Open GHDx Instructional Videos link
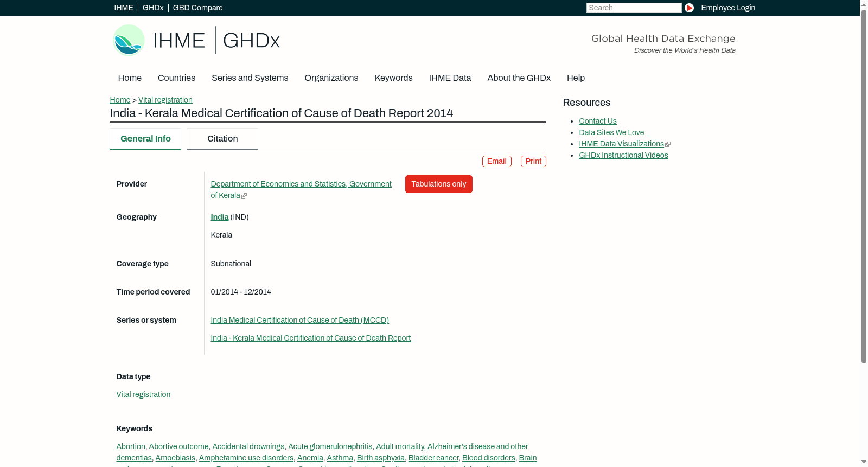The height and width of the screenshot is (467, 868). (623, 156)
